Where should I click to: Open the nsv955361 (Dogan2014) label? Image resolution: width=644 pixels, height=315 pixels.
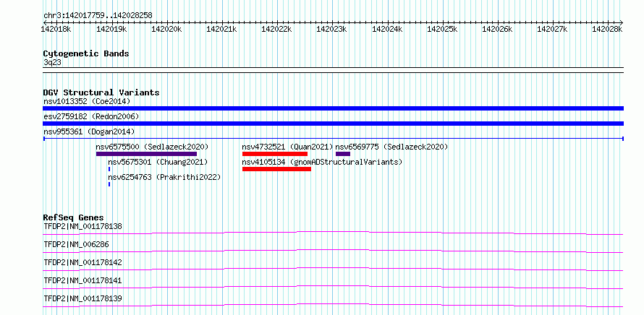[89, 131]
